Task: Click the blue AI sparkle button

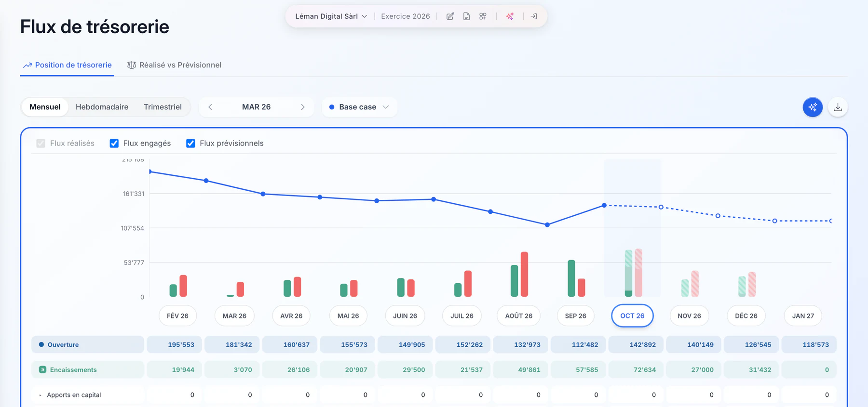Action: click(813, 107)
